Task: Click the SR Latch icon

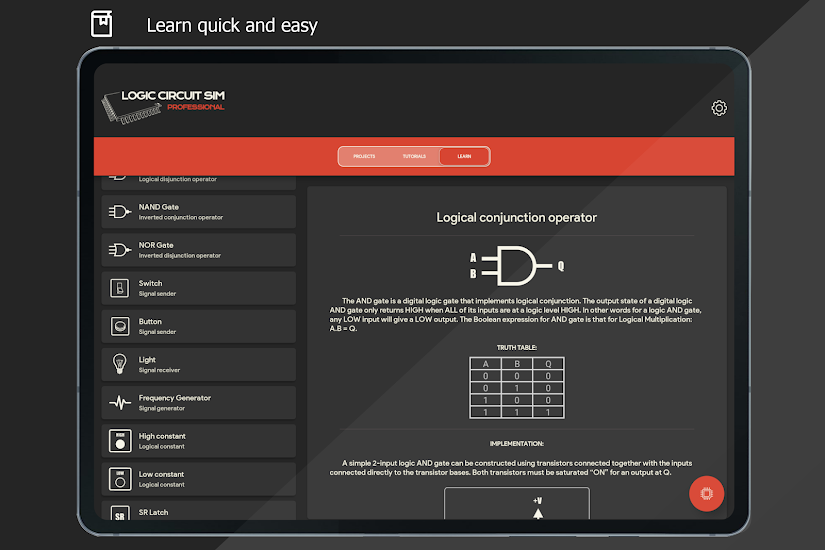Action: tap(119, 513)
